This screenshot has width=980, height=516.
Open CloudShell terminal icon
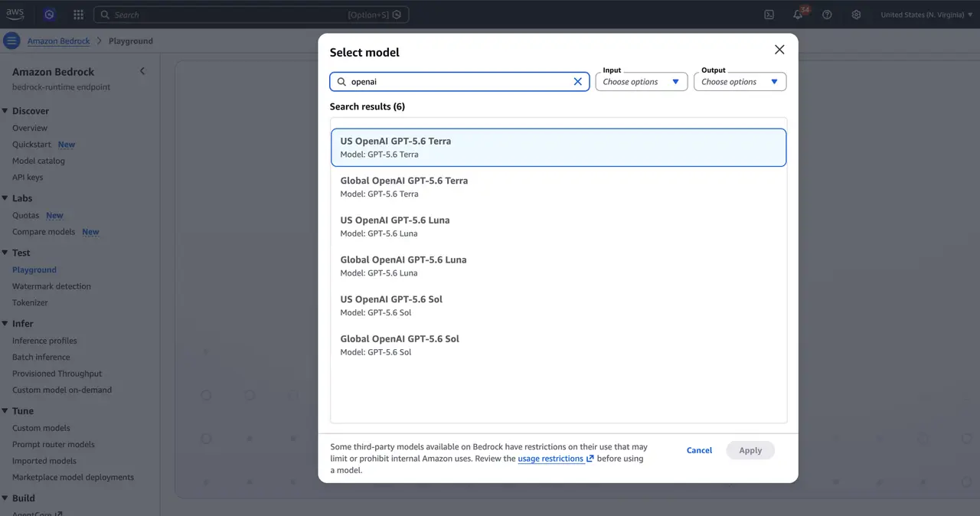(769, 15)
